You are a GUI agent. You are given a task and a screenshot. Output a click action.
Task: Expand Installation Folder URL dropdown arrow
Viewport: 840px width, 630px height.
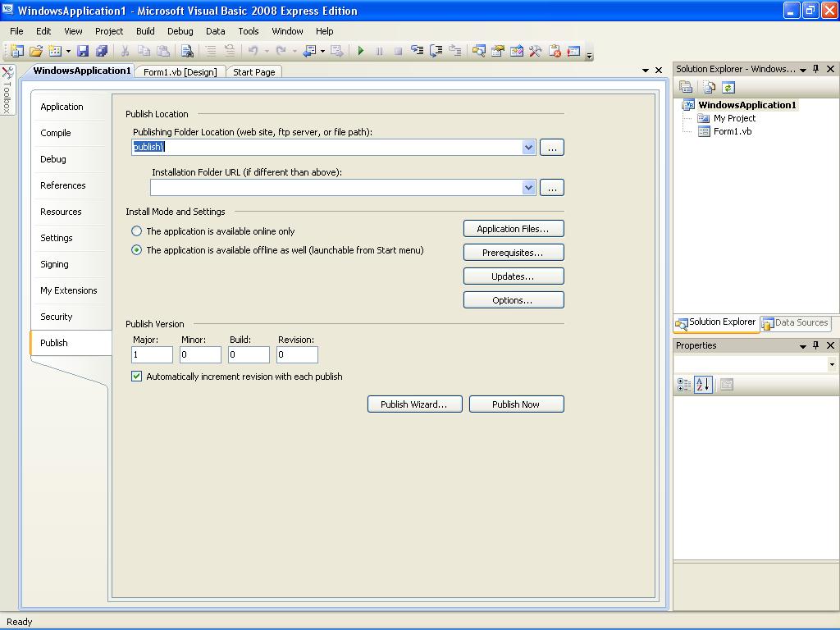click(x=529, y=187)
